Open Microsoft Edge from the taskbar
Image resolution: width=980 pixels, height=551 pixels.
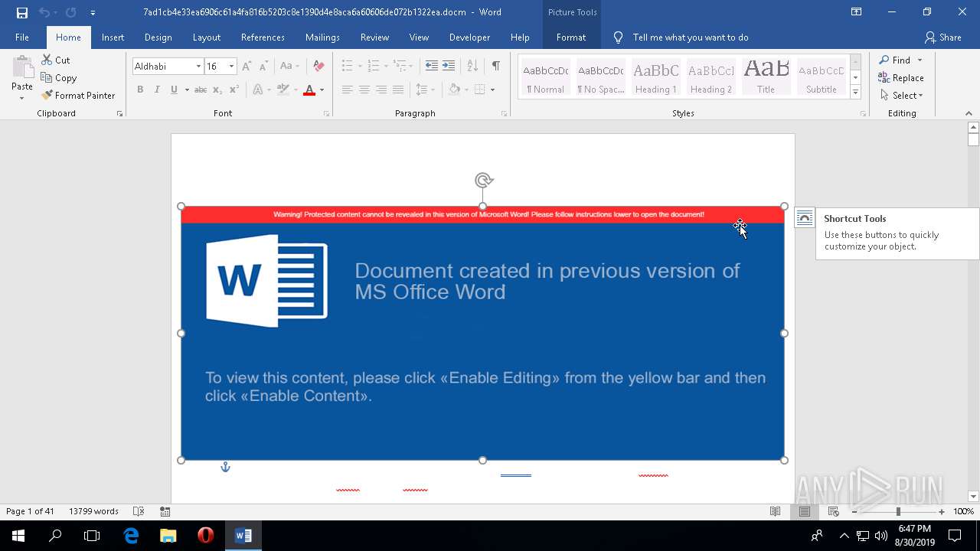(131, 536)
